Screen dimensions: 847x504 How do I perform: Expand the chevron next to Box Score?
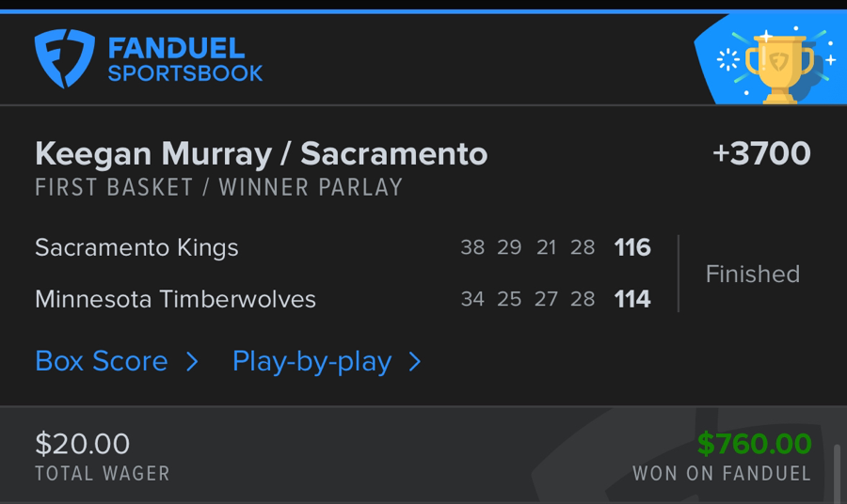coord(192,362)
